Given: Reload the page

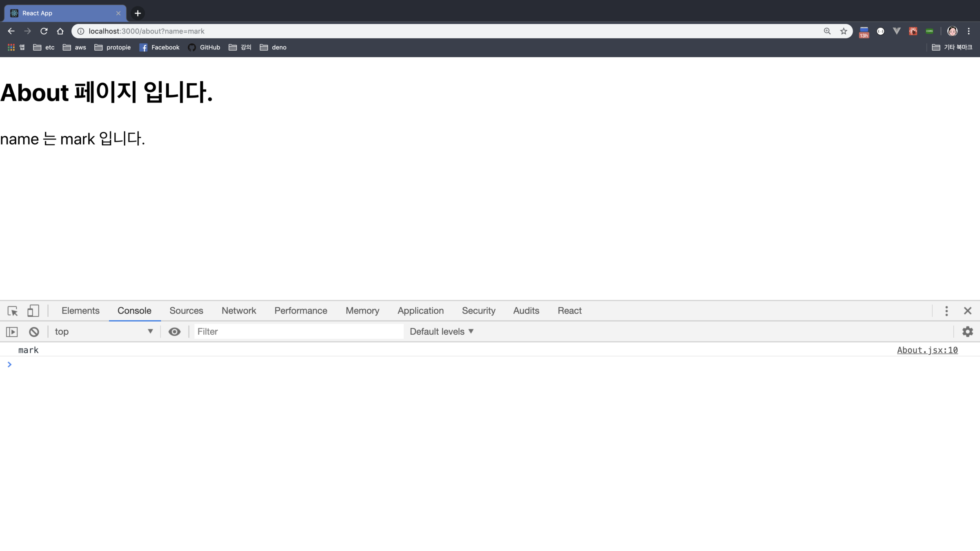Looking at the screenshot, I should pos(44,31).
